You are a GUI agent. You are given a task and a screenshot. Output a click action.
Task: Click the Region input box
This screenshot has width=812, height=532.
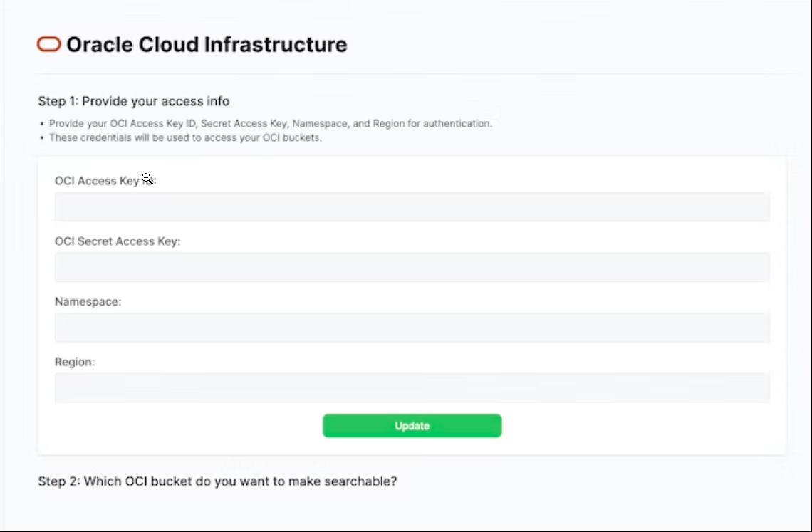pos(412,387)
